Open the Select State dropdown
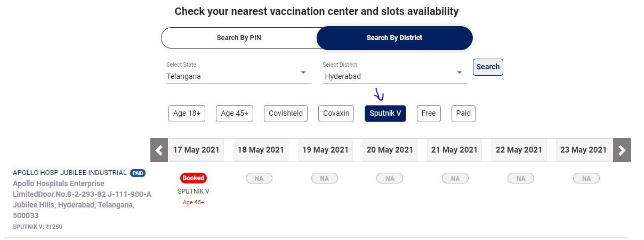This screenshot has width=644, height=240. pos(238,73)
